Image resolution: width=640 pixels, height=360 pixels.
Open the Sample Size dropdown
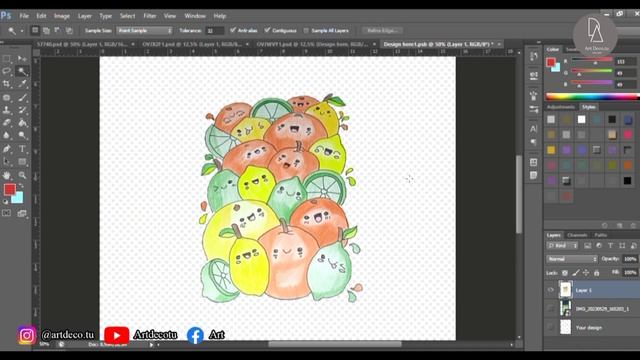(144, 30)
